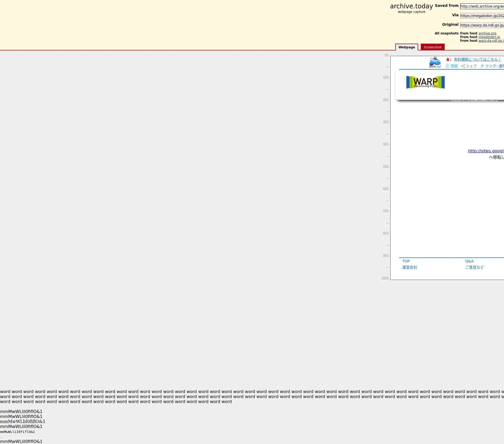Open the 有料機能についてはこちら link

click(477, 59)
